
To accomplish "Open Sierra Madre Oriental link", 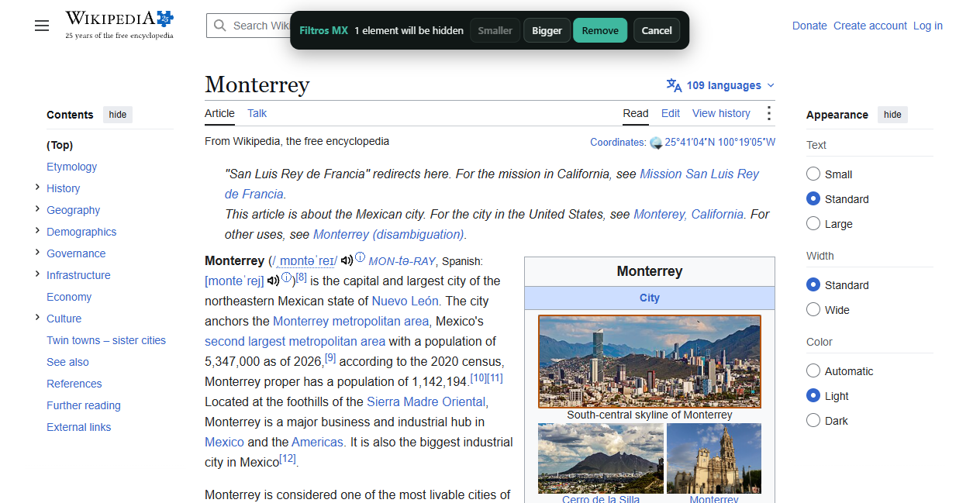I will tap(426, 401).
